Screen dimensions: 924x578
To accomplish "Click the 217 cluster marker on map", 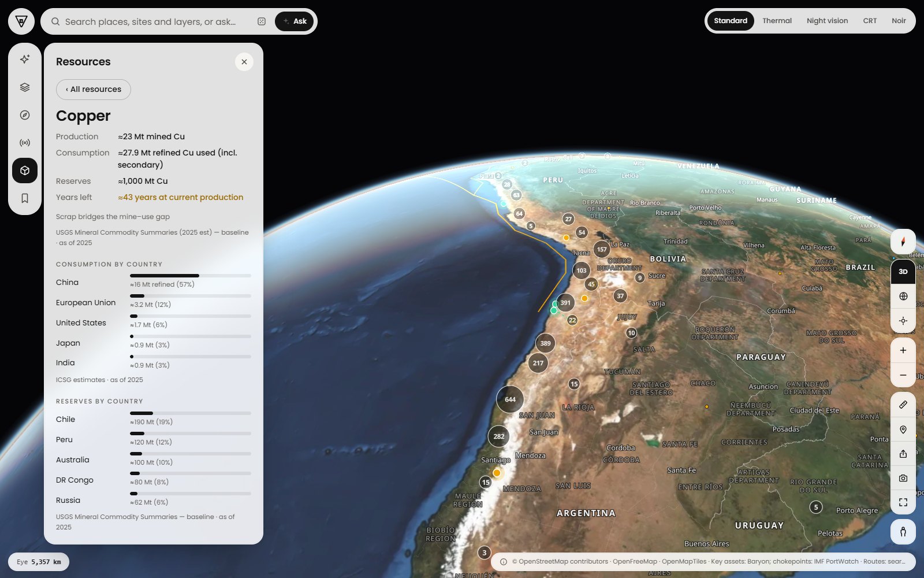I will pyautogui.click(x=538, y=363).
